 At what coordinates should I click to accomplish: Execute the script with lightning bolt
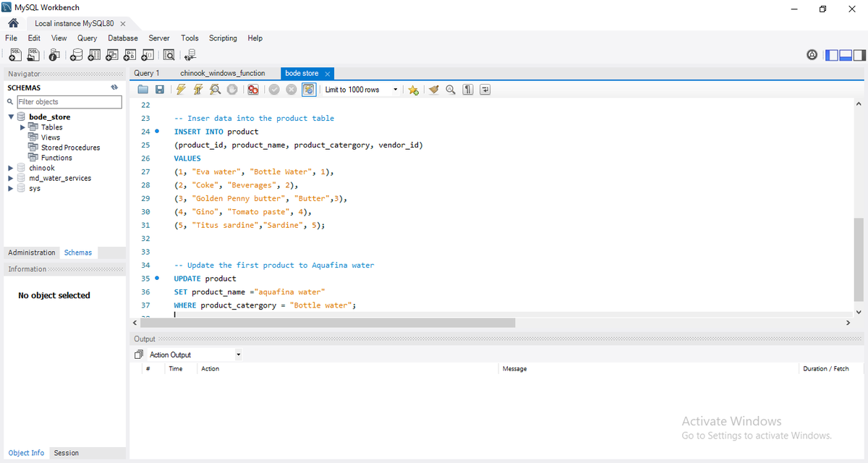click(x=181, y=90)
